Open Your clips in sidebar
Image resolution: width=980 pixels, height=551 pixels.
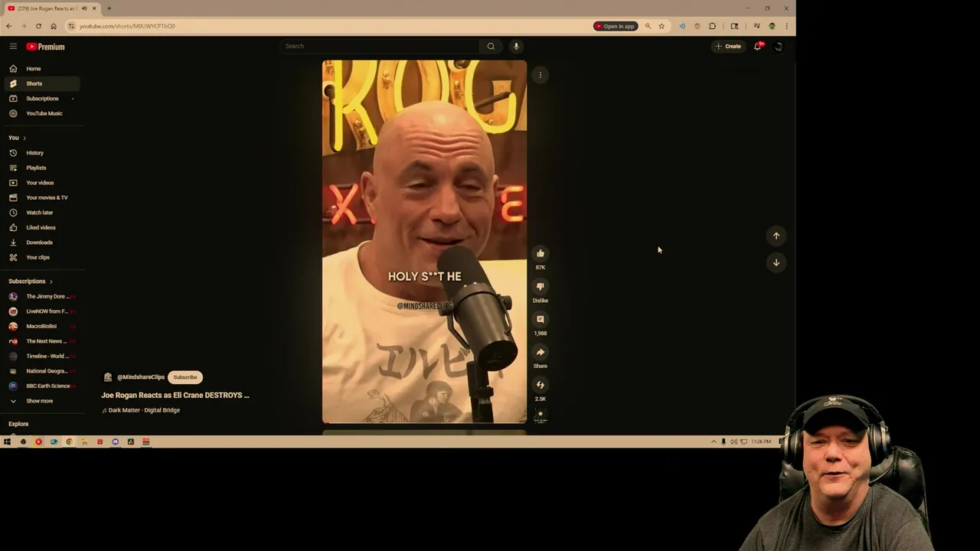(42, 257)
